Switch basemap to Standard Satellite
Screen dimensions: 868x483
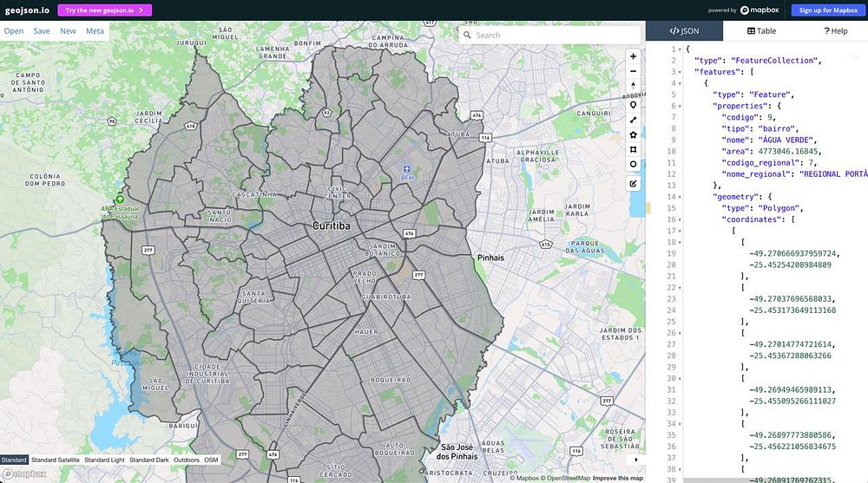click(56, 460)
